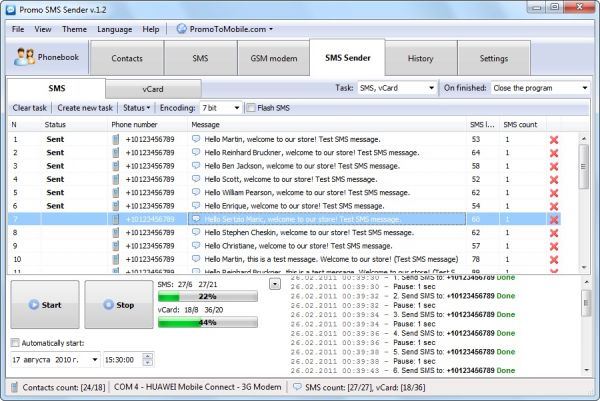600x401 pixels.
Task: Click message bubble icon for Hello Enrique
Action: click(196, 205)
